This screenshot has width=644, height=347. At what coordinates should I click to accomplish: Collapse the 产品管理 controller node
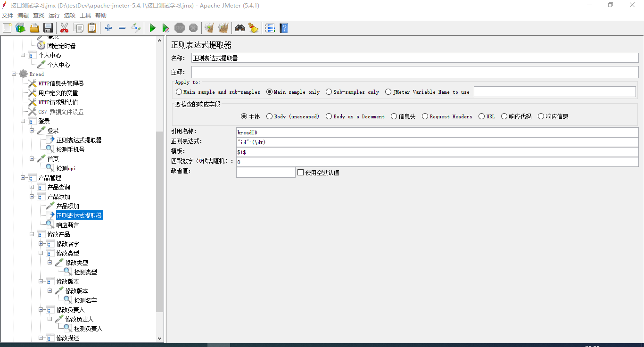point(23,178)
